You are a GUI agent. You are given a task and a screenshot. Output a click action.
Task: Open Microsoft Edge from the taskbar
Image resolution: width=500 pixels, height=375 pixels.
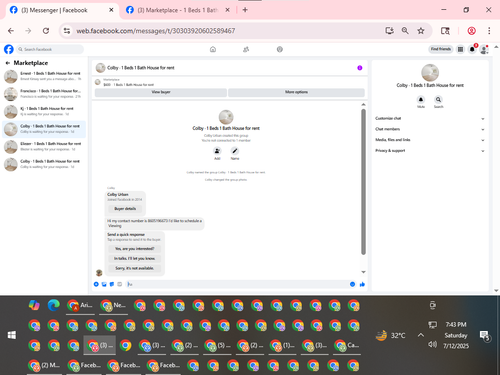pyautogui.click(x=53, y=305)
